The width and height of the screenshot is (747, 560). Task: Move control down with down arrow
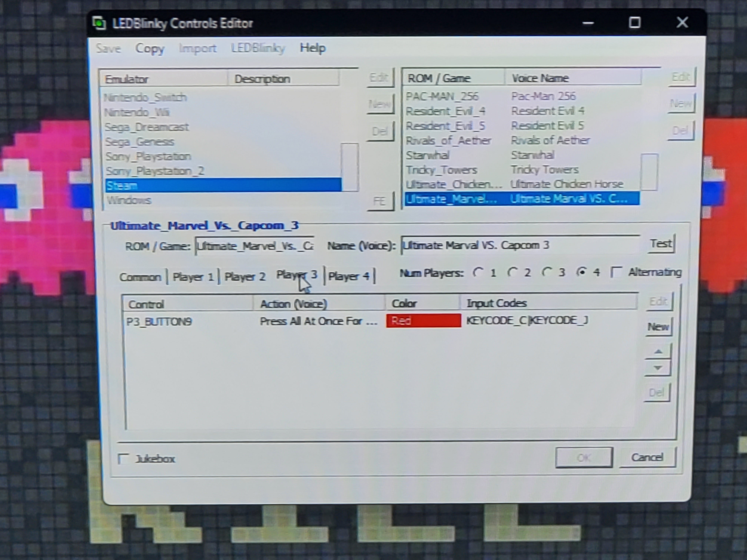click(658, 368)
